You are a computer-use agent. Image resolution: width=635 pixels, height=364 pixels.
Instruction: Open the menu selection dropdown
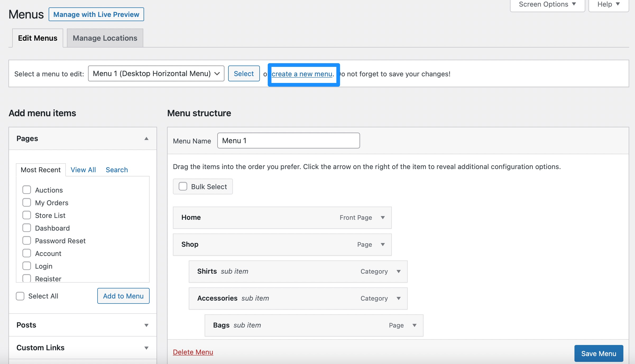[156, 73]
